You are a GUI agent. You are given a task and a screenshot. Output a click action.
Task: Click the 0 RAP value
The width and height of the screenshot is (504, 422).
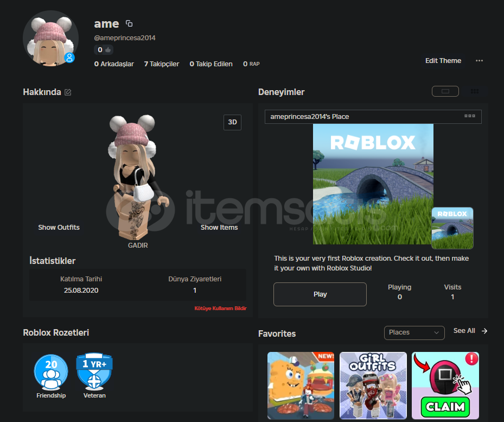tap(251, 64)
